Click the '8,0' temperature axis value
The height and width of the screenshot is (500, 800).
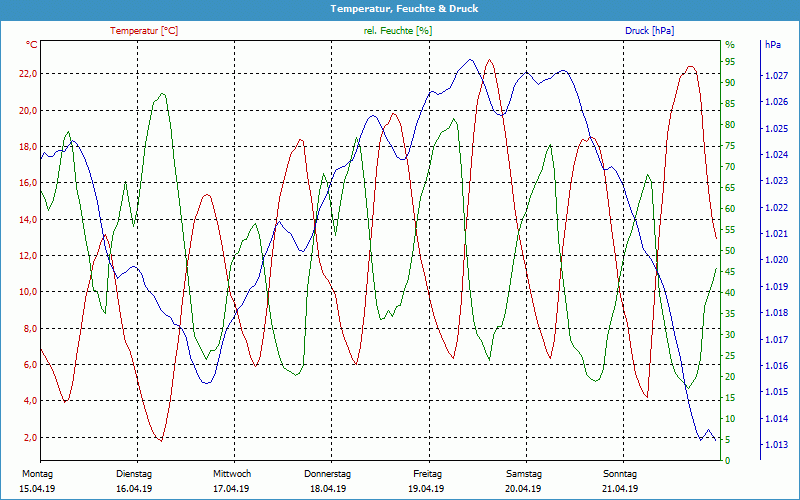(30, 328)
